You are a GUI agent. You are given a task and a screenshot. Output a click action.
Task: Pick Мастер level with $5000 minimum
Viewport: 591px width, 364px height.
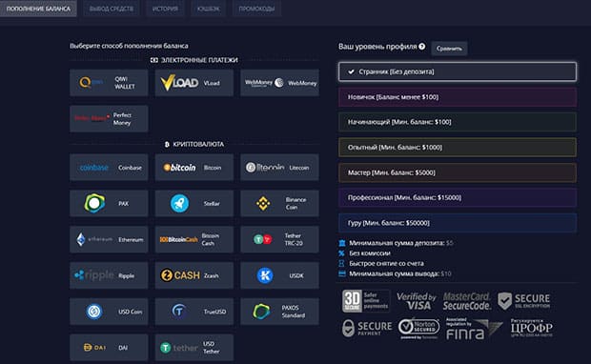[458, 172]
